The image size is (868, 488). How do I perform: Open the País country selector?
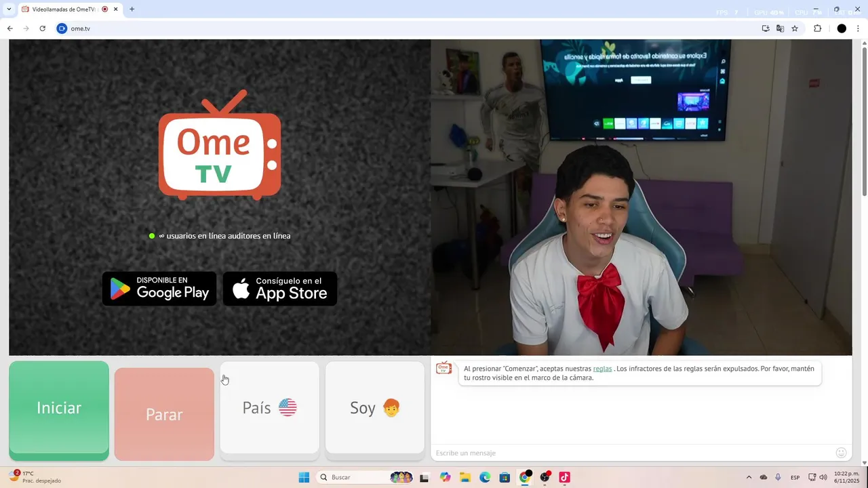click(269, 407)
